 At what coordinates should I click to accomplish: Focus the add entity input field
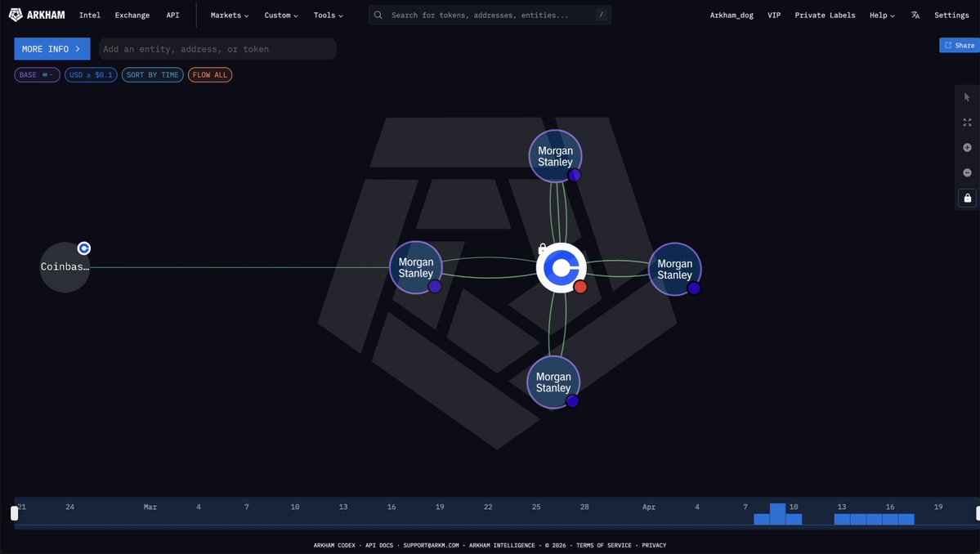coord(217,49)
